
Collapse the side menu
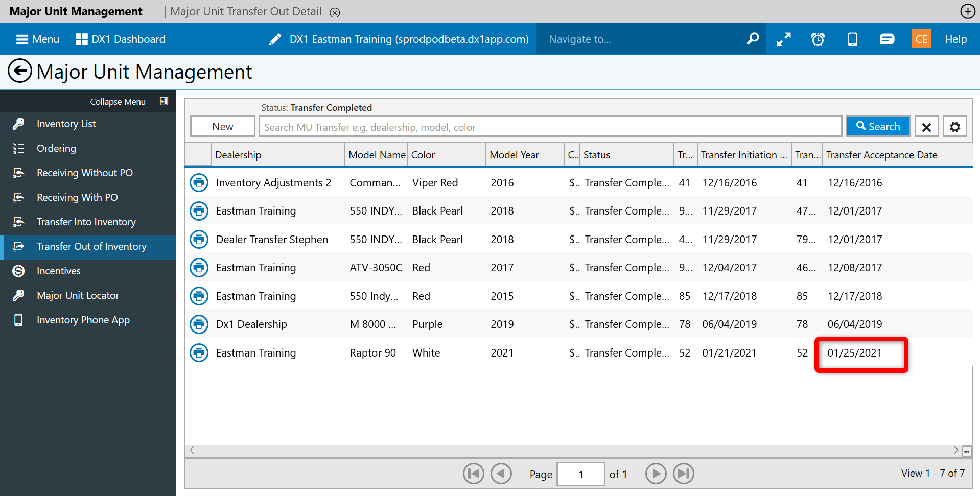129,102
